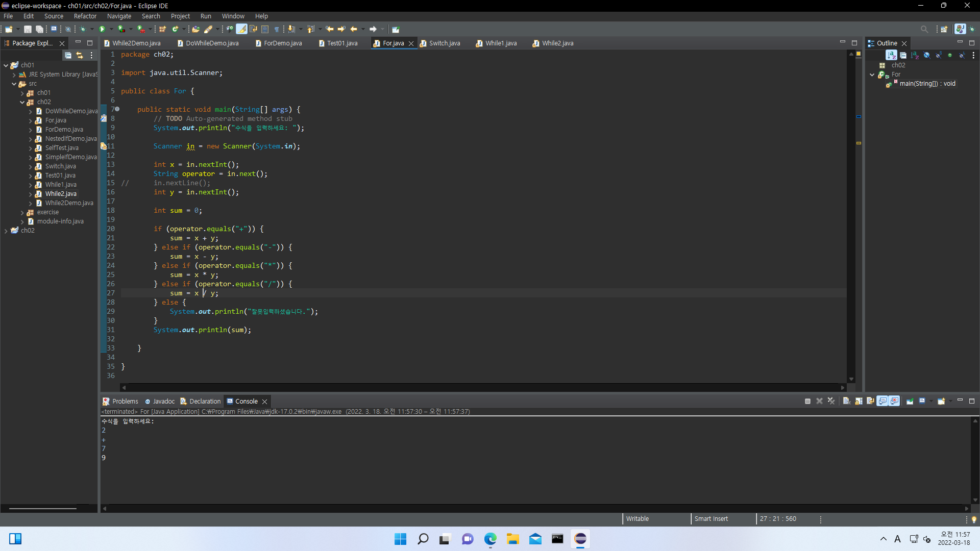The height and width of the screenshot is (551, 980).
Task: Expand the ch01 package tree item
Action: 23,92
